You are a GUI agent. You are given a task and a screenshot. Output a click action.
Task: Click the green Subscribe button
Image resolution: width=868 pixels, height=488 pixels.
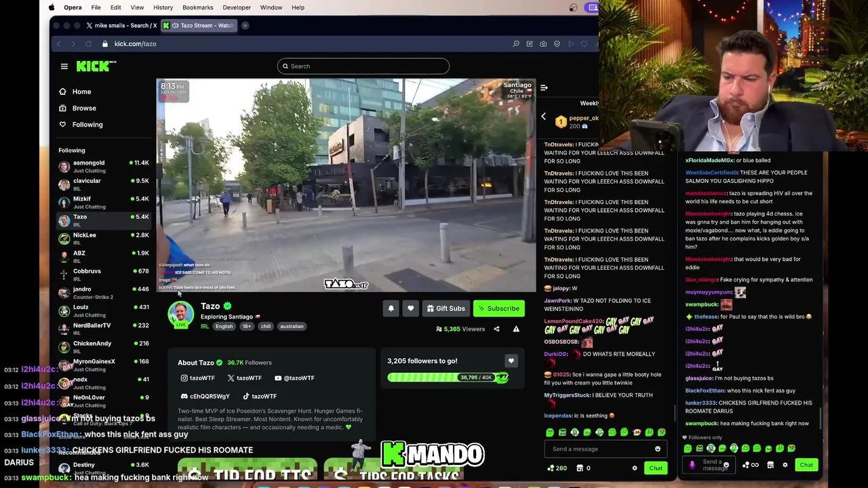coord(498,308)
